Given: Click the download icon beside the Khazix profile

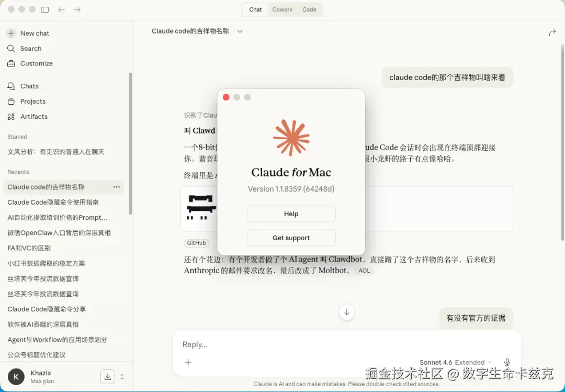Looking at the screenshot, I should (107, 377).
